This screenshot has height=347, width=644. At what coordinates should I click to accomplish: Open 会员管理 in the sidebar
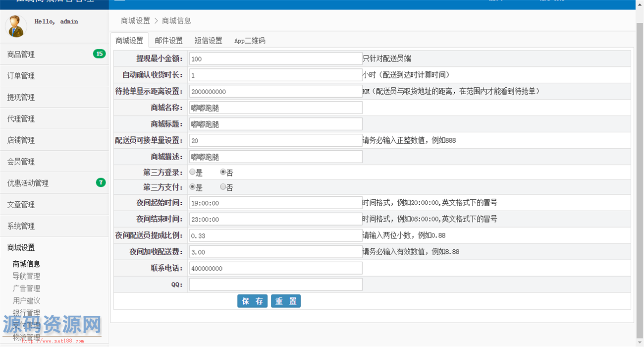point(54,161)
